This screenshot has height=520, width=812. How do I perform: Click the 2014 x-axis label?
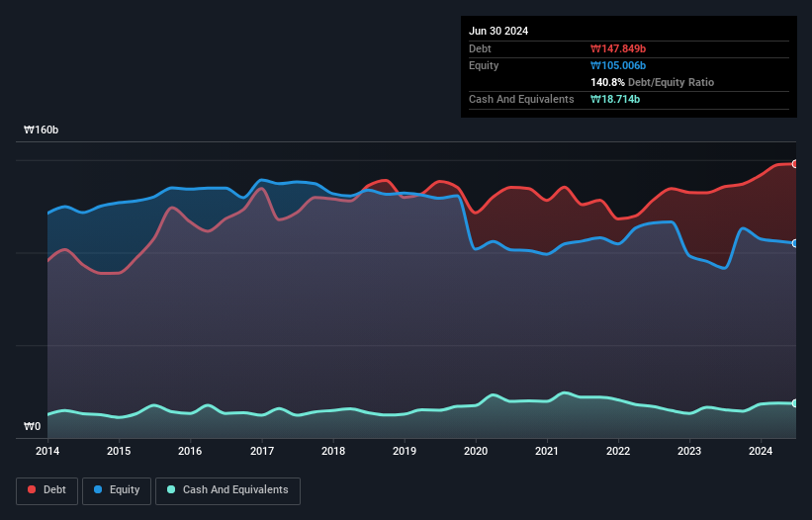tap(47, 451)
